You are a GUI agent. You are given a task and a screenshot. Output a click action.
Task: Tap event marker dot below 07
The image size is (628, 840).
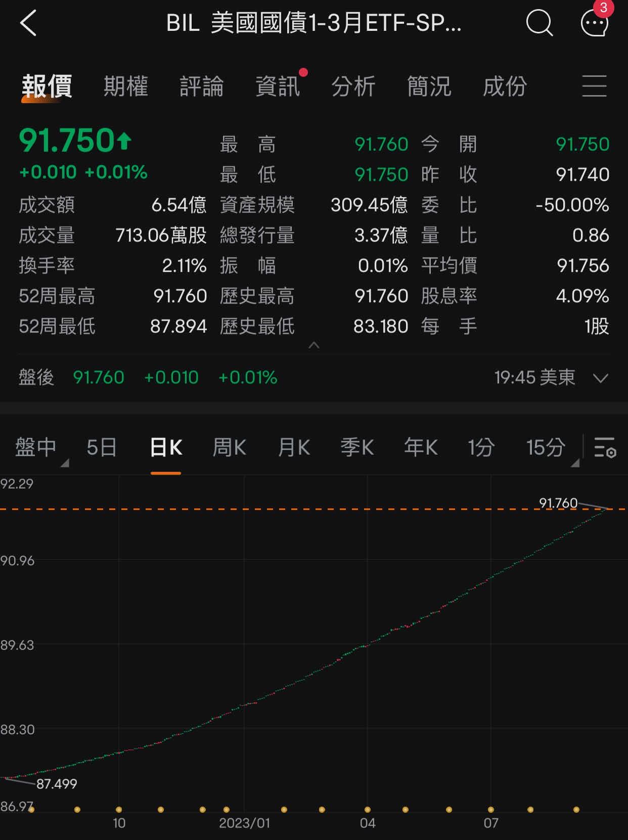[x=490, y=810]
